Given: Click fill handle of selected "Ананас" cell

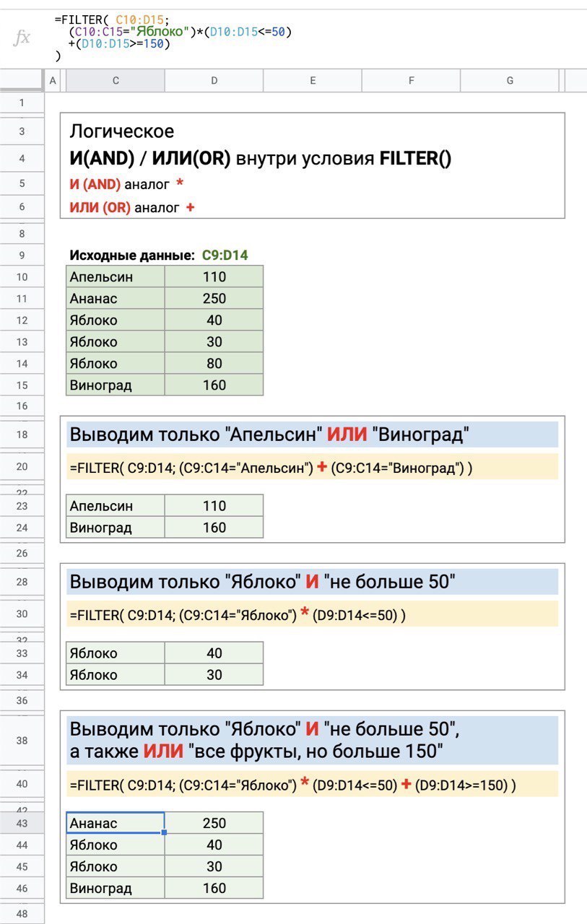Looking at the screenshot, I should [x=165, y=833].
